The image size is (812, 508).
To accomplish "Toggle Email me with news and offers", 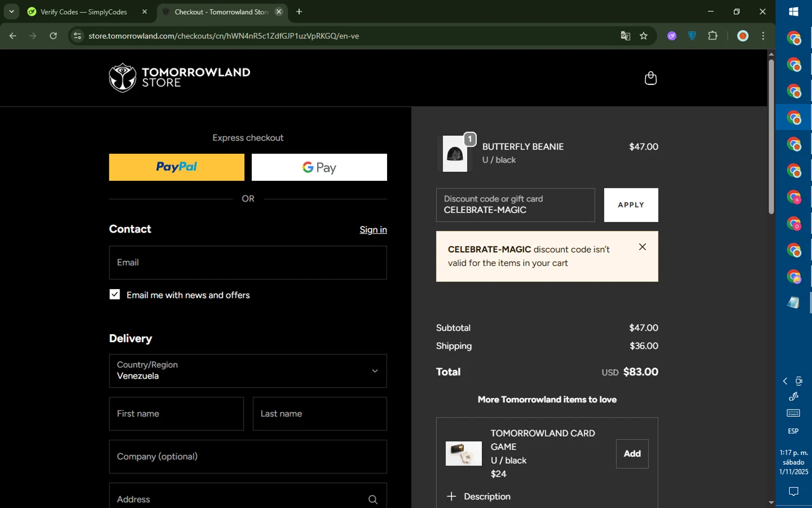I will pos(115,294).
